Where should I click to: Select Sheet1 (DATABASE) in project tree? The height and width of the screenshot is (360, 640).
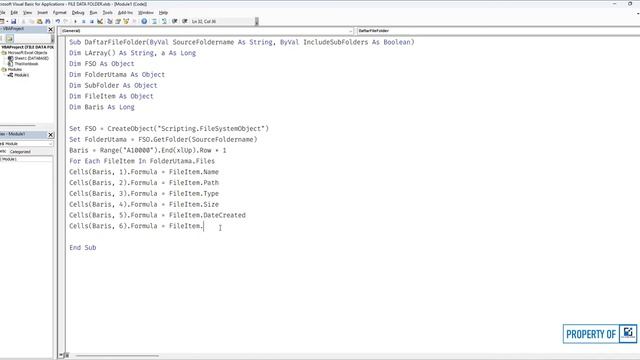[x=31, y=58]
